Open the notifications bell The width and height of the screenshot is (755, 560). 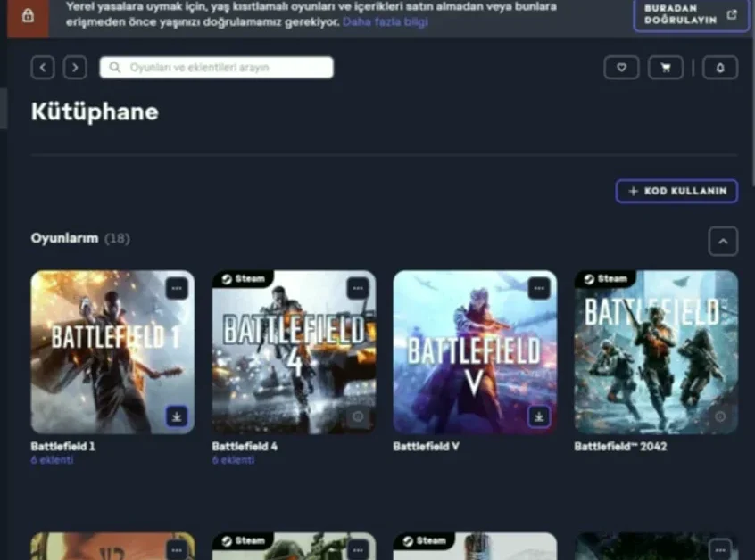720,68
